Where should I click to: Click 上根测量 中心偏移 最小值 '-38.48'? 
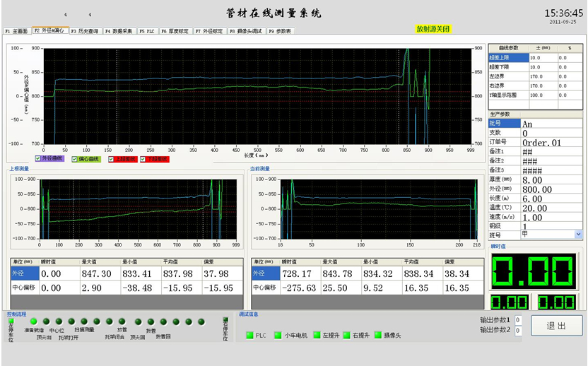141,288
